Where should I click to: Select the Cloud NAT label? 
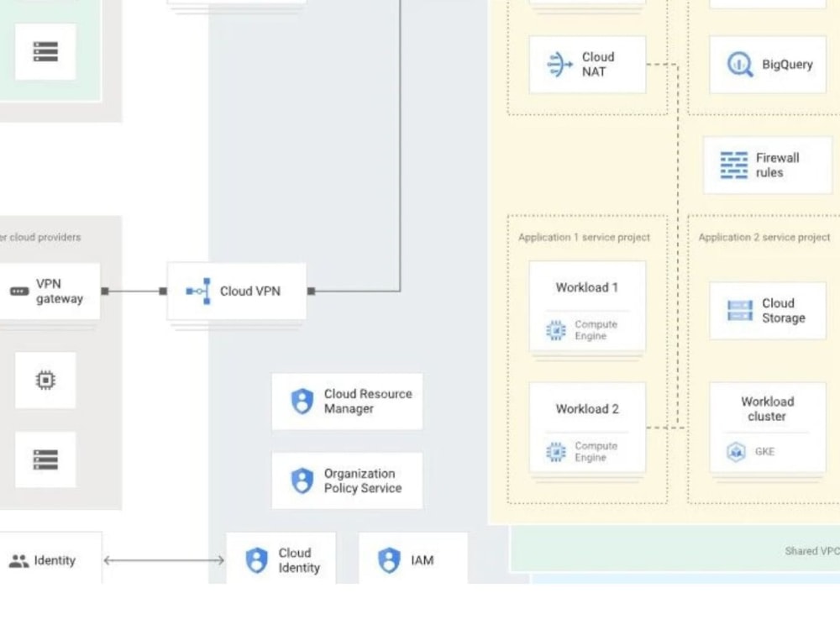coord(598,65)
